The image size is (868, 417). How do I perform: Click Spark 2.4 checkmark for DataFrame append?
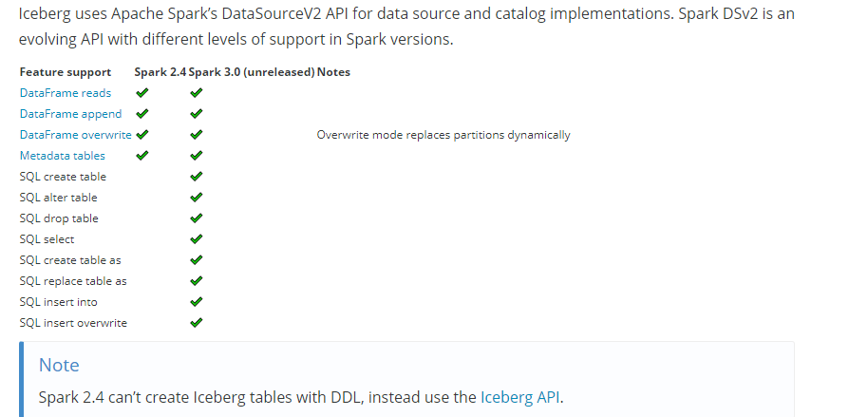click(142, 114)
